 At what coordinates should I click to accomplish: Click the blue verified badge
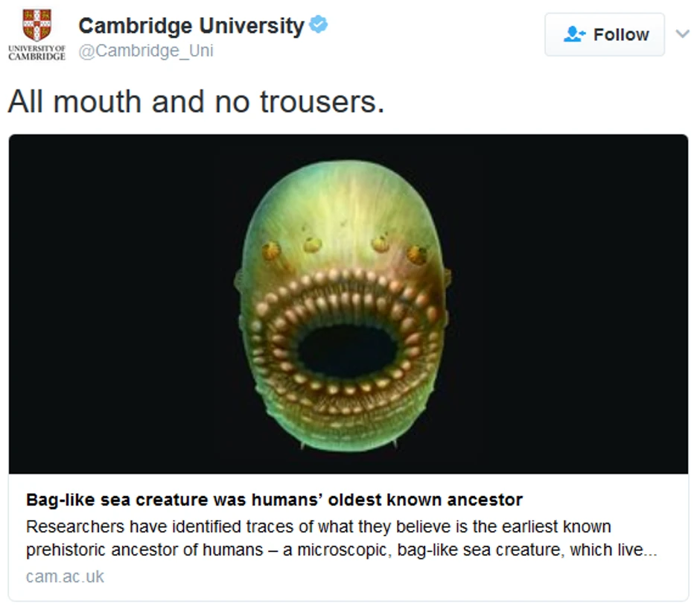pyautogui.click(x=319, y=25)
